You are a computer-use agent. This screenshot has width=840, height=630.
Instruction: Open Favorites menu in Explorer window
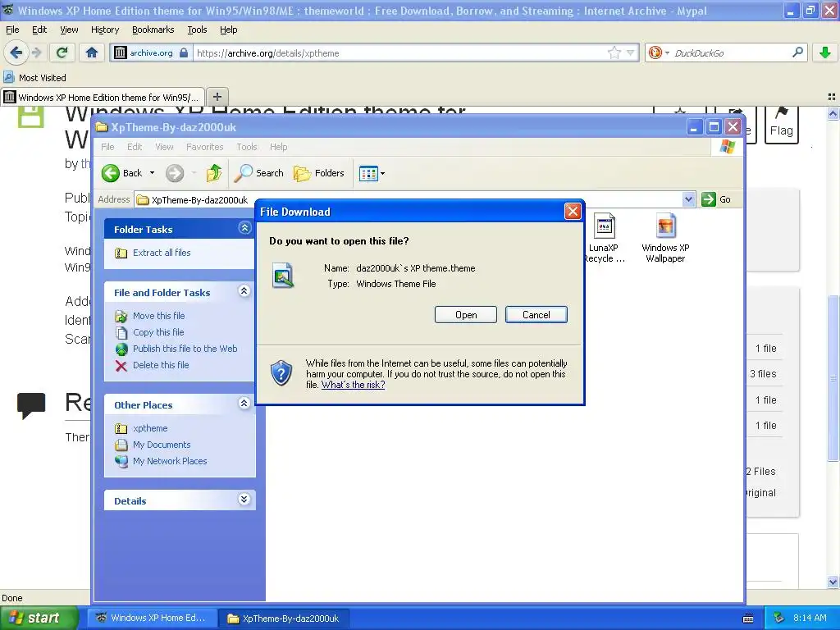click(x=204, y=147)
